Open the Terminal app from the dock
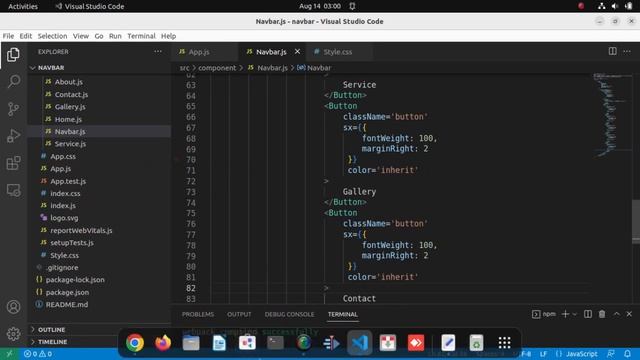The image size is (640, 360). tap(275, 342)
